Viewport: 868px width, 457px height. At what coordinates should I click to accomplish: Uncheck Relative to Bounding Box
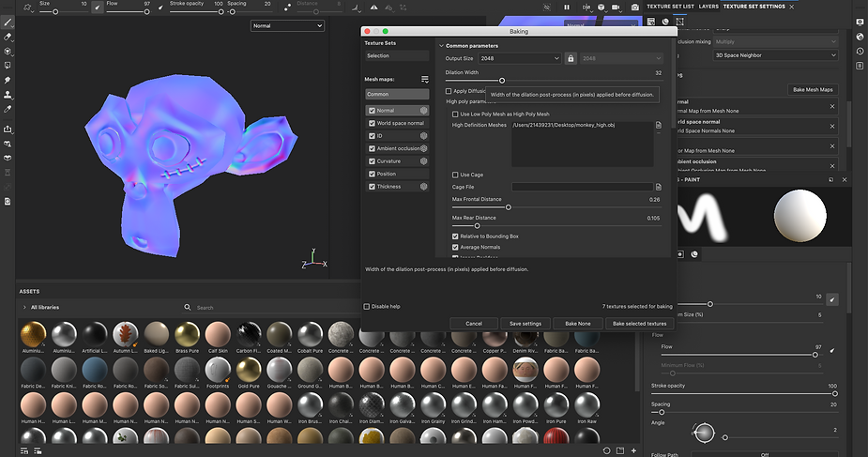pyautogui.click(x=455, y=236)
